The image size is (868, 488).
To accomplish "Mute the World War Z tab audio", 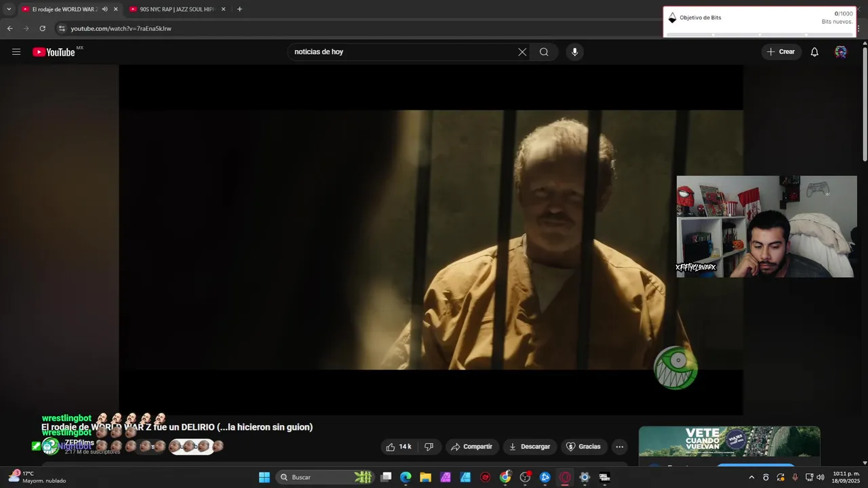I will tap(104, 9).
